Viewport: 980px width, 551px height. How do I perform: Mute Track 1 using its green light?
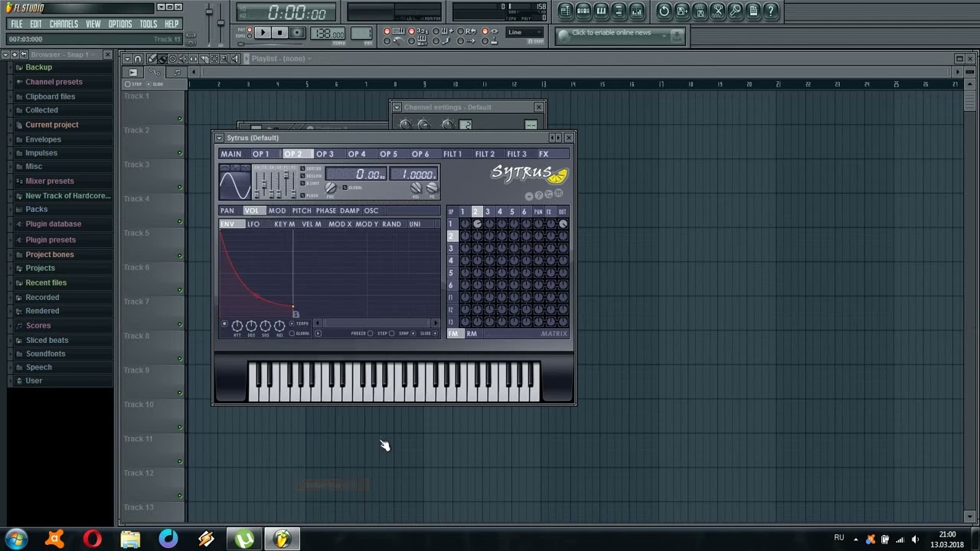click(180, 119)
